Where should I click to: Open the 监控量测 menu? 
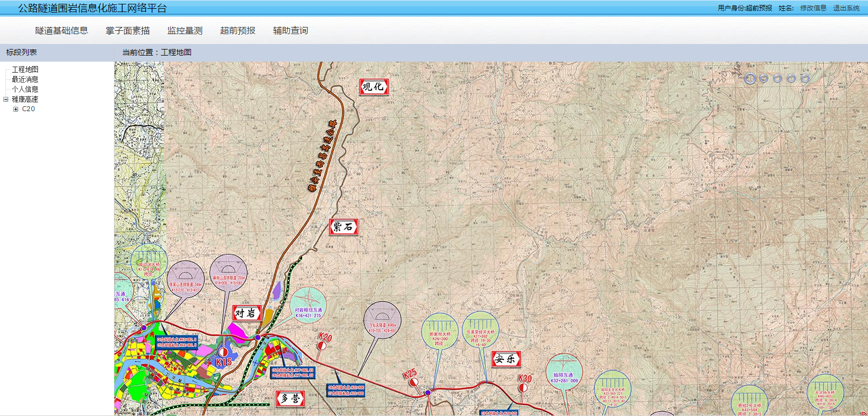pos(185,31)
